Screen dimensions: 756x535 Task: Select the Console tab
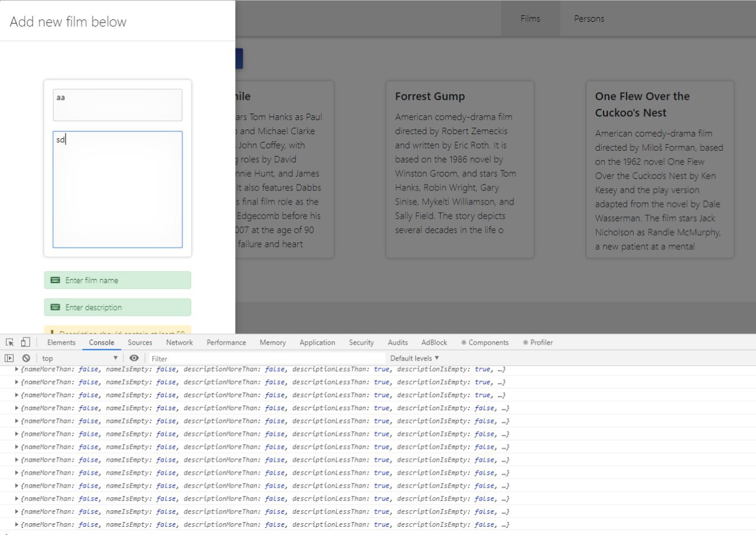102,342
